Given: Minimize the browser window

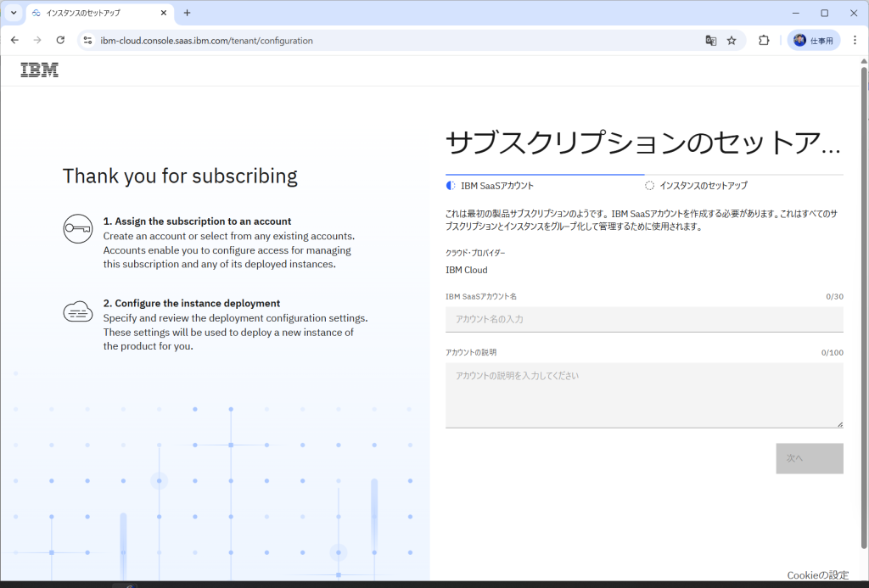Looking at the screenshot, I should [x=796, y=13].
